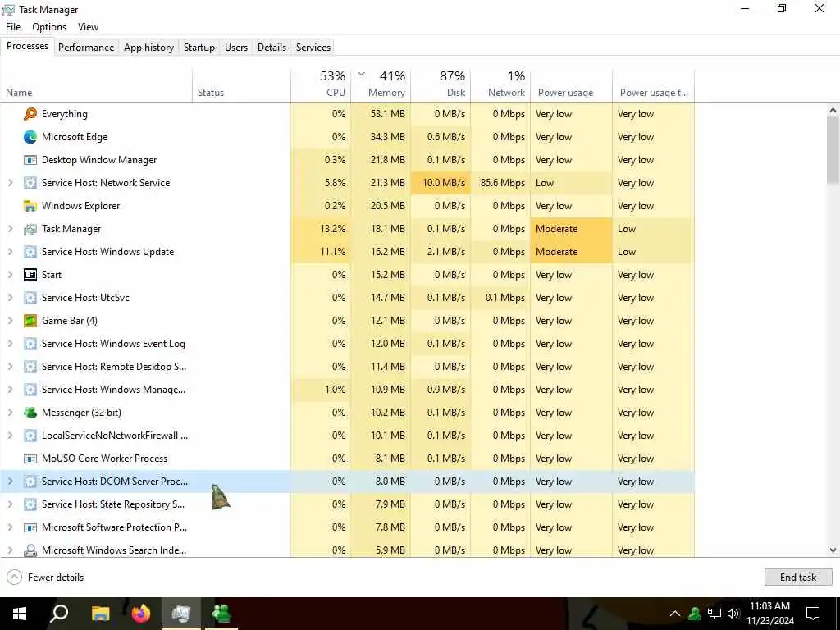Click the End task button

click(x=797, y=577)
